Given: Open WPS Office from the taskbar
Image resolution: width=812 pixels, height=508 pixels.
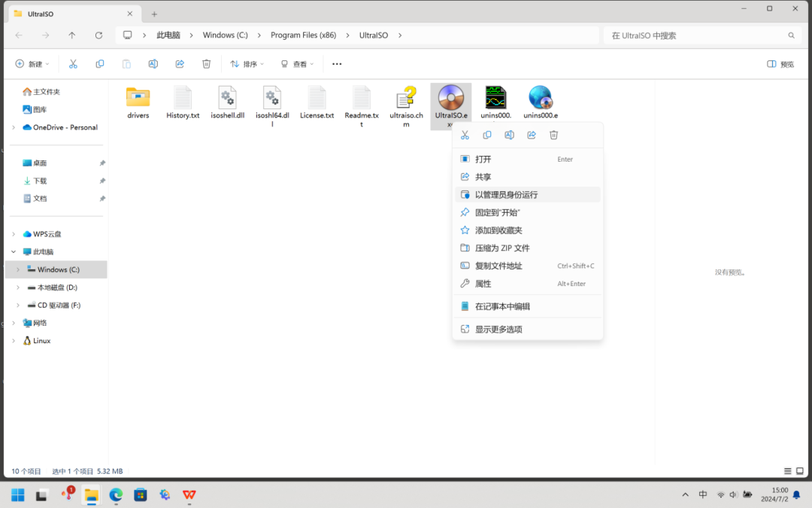Looking at the screenshot, I should (189, 495).
